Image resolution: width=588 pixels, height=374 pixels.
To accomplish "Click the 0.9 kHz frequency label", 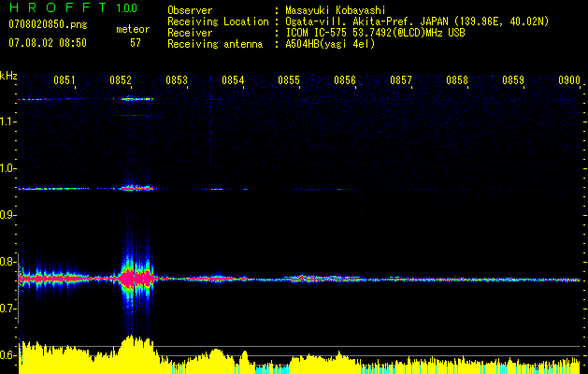I will [x=7, y=215].
